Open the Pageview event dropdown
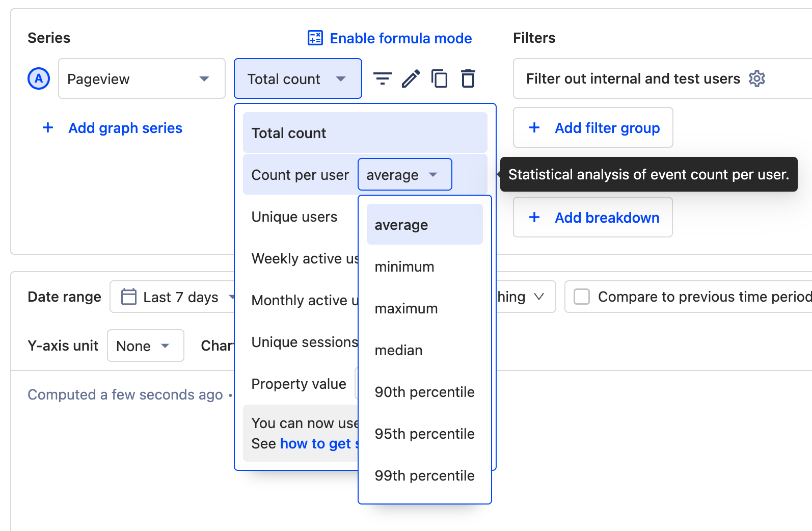 (142, 78)
